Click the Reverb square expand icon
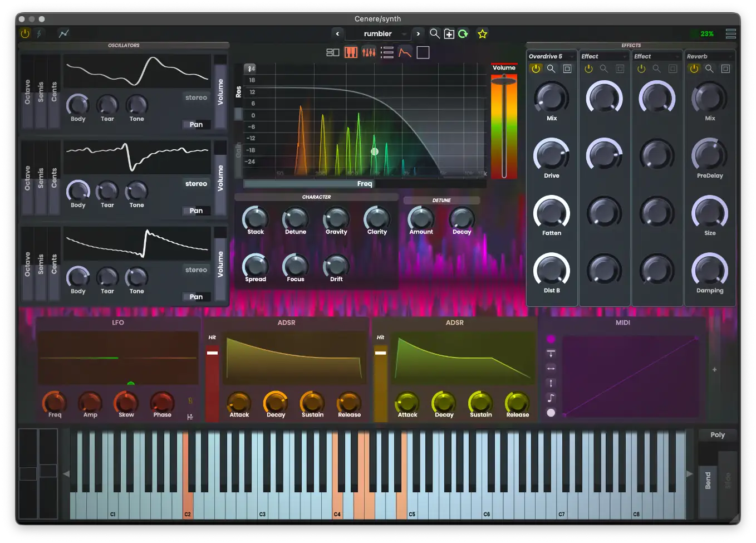 pos(725,69)
